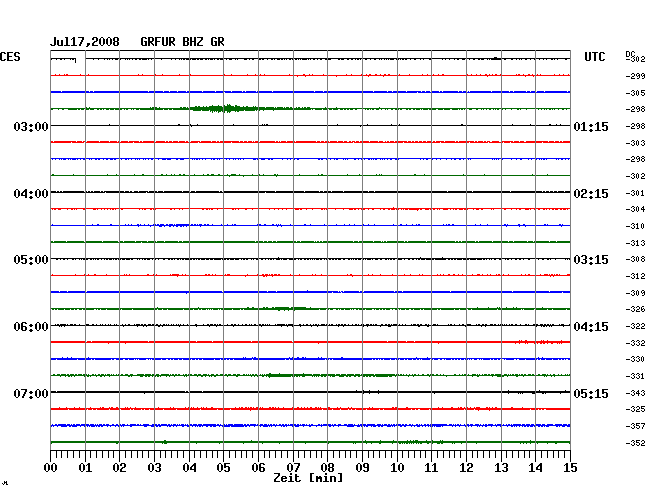Click the DC offset value -313

point(635,243)
